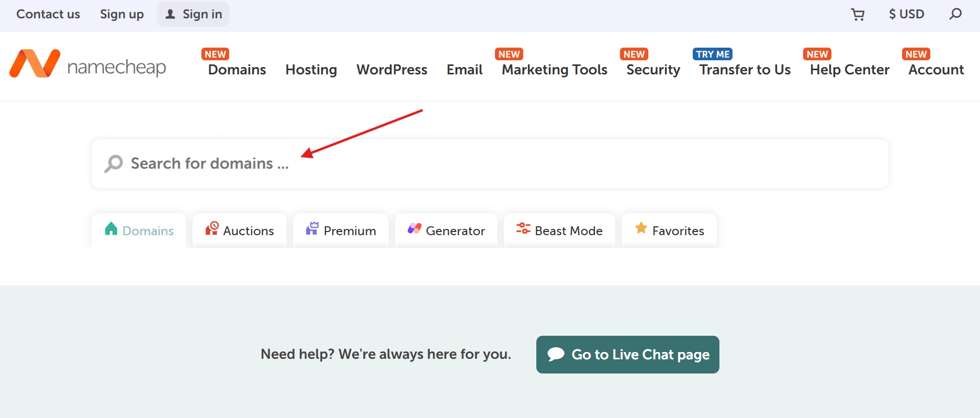980x418 pixels.
Task: Click the Premium castle icon
Action: pyautogui.click(x=312, y=228)
